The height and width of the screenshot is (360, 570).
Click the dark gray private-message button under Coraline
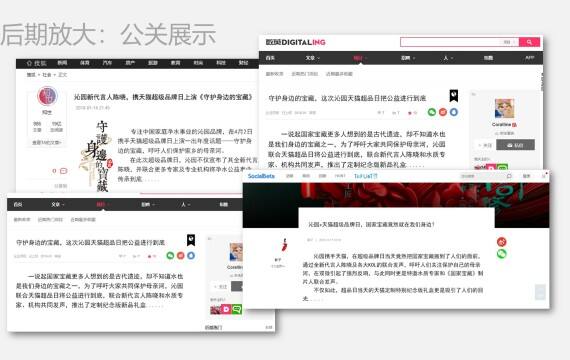pyautogui.click(x=515, y=145)
